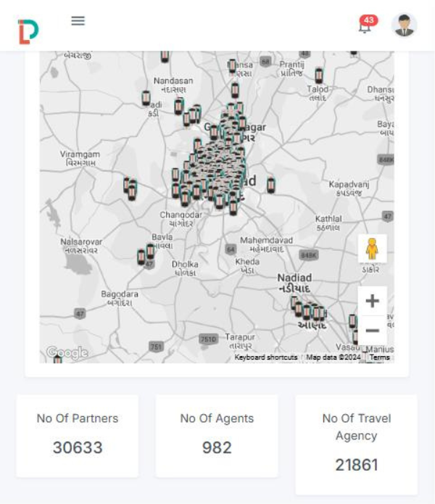The height and width of the screenshot is (504, 435).
Task: Open Keyboard shortcuts for the map
Action: pyautogui.click(x=265, y=358)
